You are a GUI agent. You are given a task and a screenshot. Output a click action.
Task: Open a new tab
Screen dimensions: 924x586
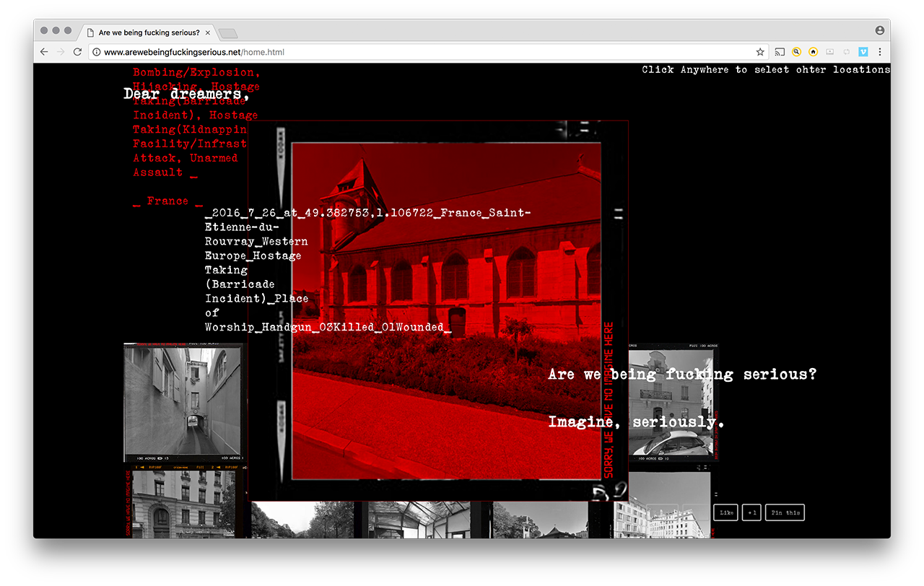228,33
